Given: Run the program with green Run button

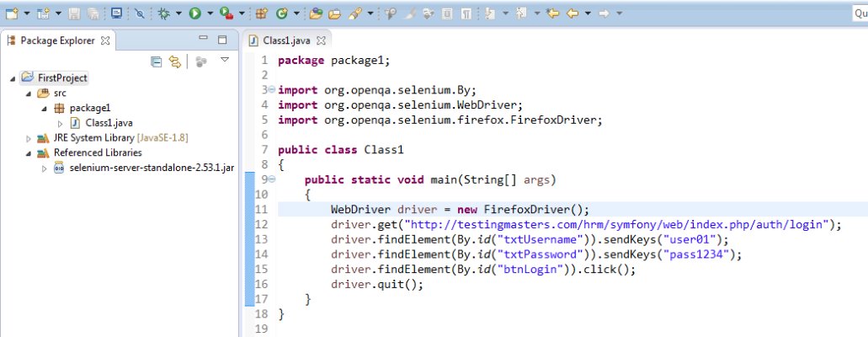Looking at the screenshot, I should coord(194,13).
